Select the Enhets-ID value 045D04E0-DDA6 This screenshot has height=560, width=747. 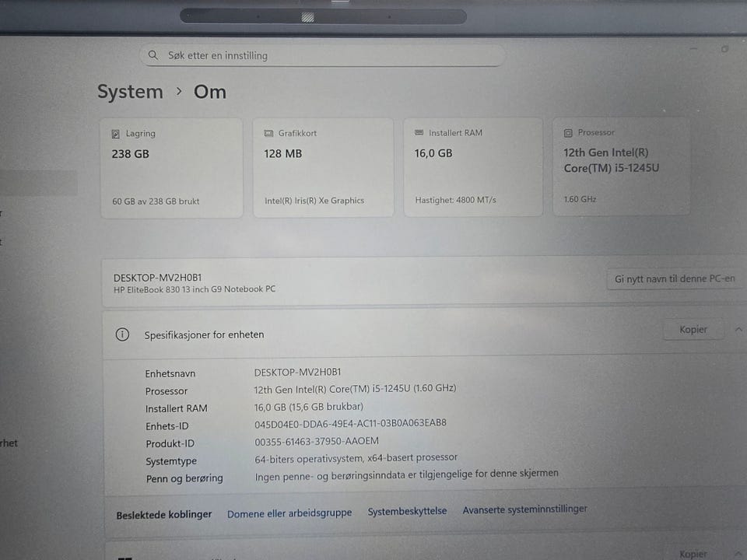pos(350,423)
